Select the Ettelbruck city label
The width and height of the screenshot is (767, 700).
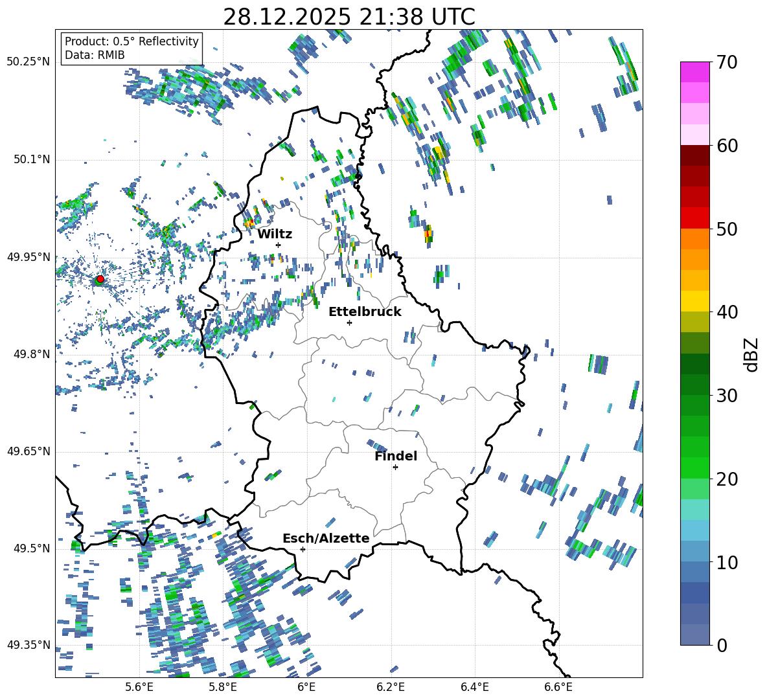click(365, 312)
